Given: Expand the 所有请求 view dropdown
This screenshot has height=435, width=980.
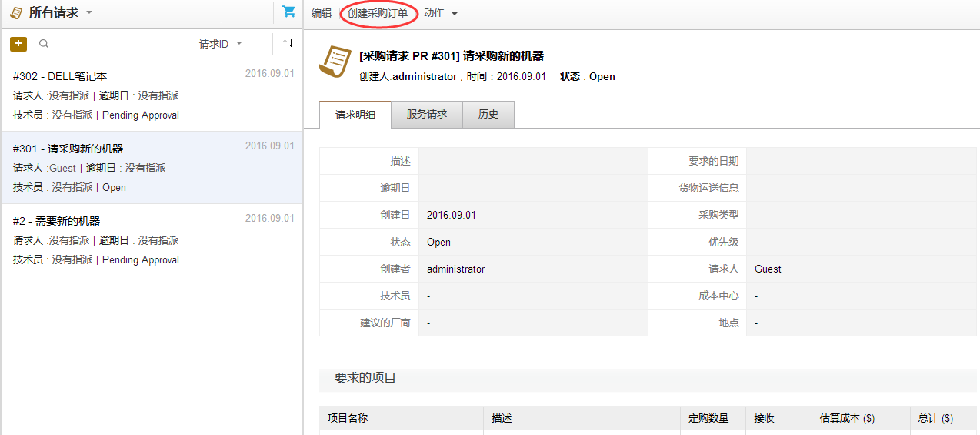Looking at the screenshot, I should coord(89,13).
